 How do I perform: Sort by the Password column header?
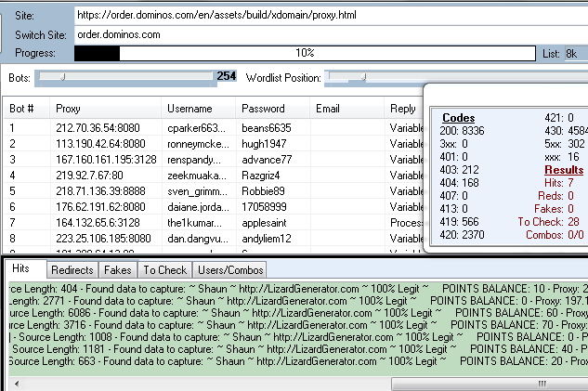272,109
